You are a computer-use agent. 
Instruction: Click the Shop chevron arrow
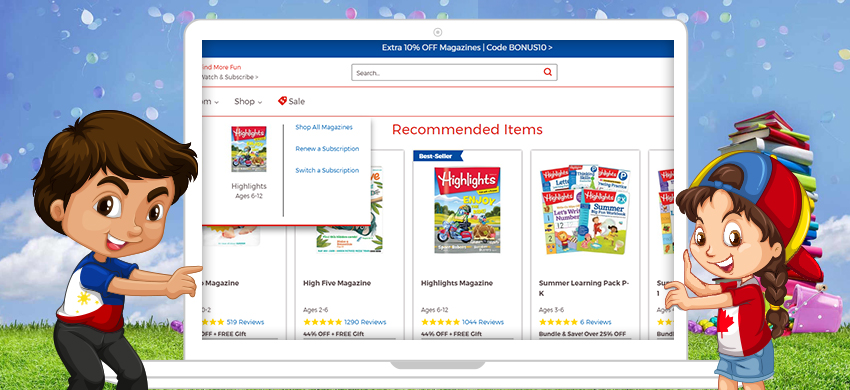[260, 102]
